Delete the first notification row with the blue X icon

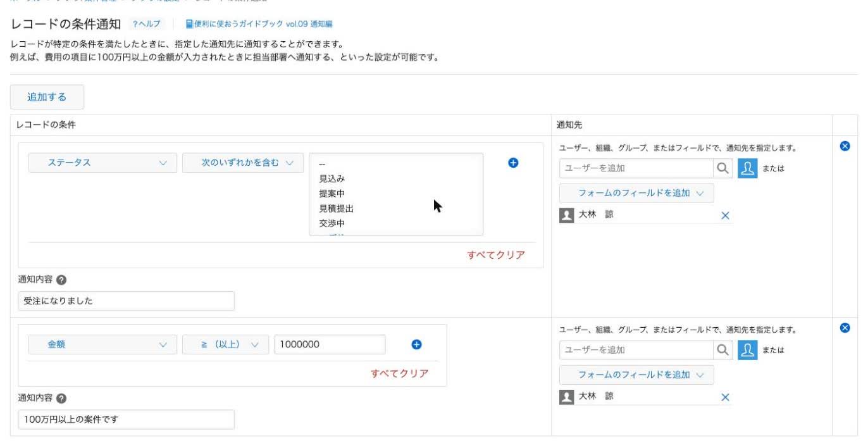(x=845, y=146)
